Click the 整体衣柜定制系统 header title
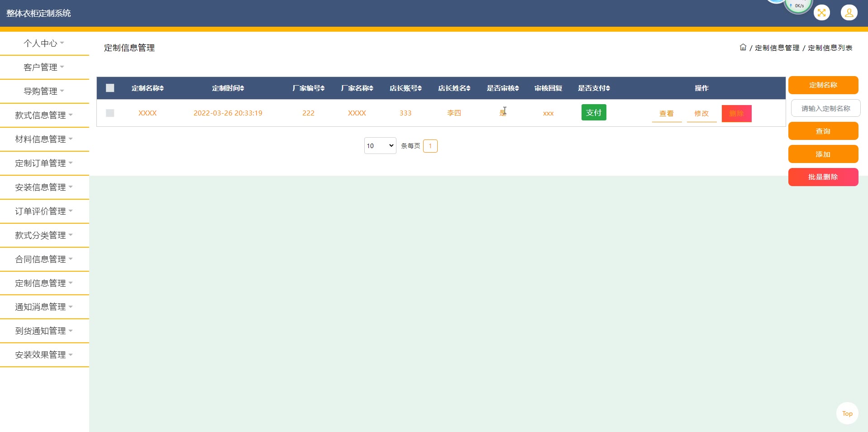This screenshot has width=868, height=432. (38, 13)
